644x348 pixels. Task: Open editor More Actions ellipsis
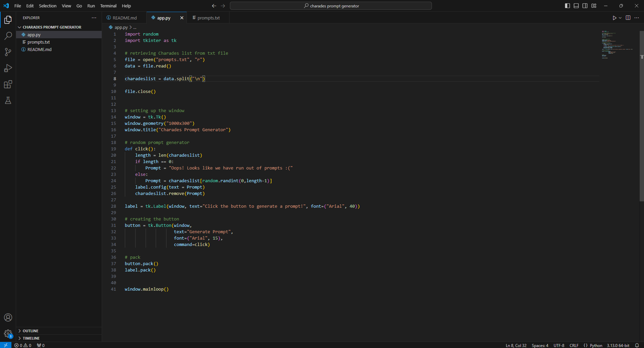637,18
